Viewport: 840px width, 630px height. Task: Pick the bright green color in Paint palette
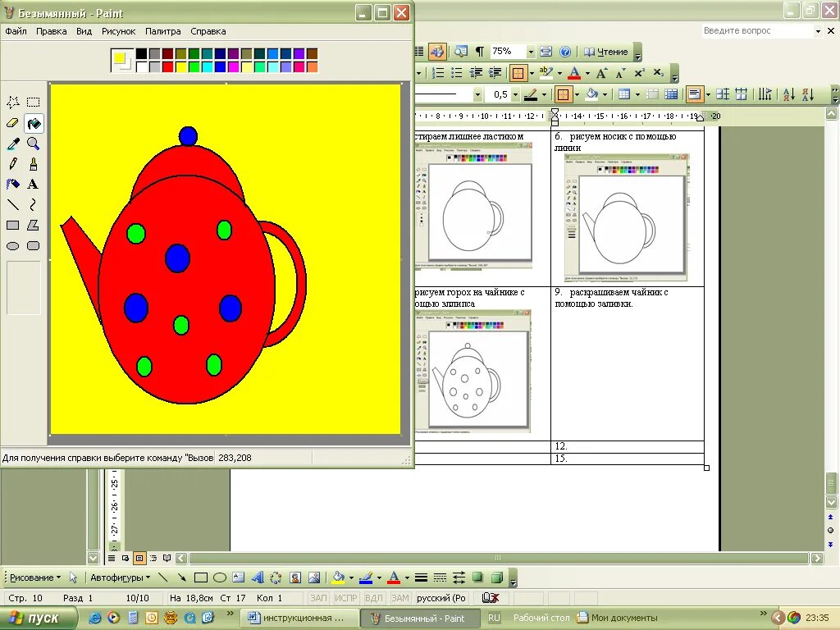[194, 67]
